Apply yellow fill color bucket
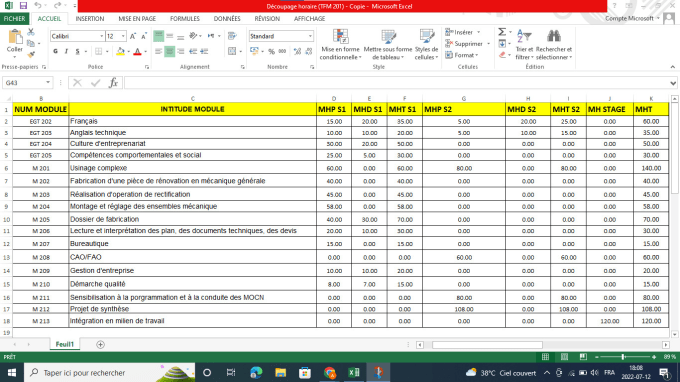 pyautogui.click(x=121, y=52)
